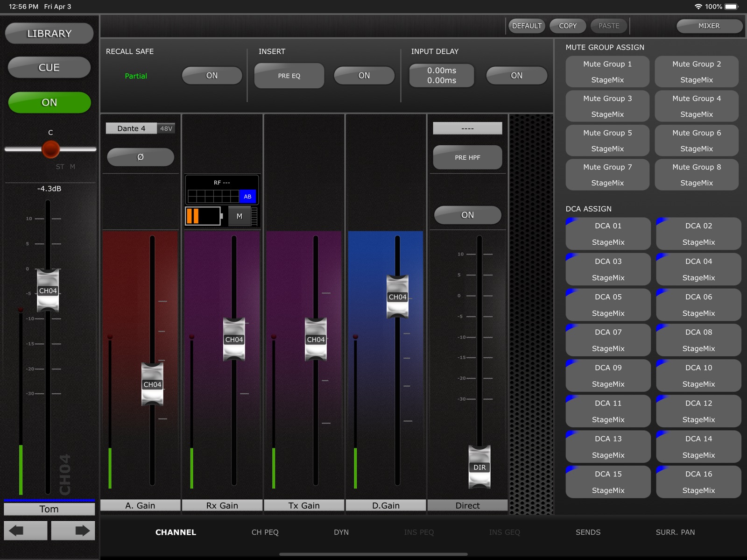Tap the input delay 0.00ms value field

(x=442, y=76)
